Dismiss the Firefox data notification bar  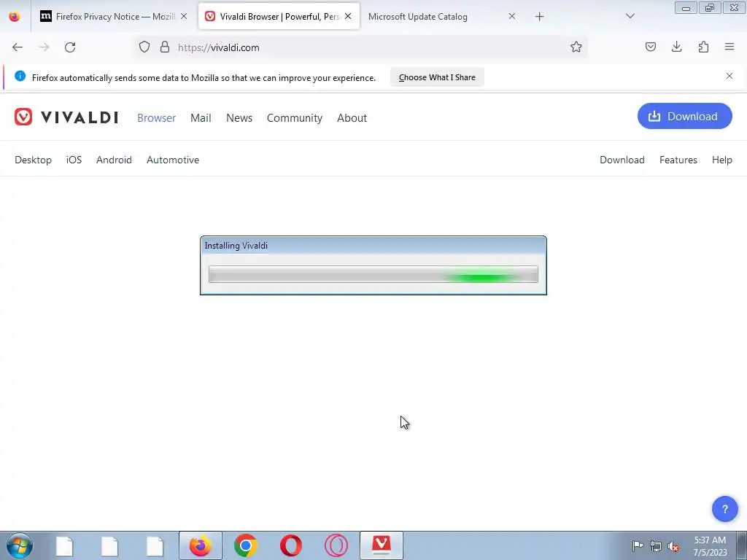pyautogui.click(x=729, y=76)
